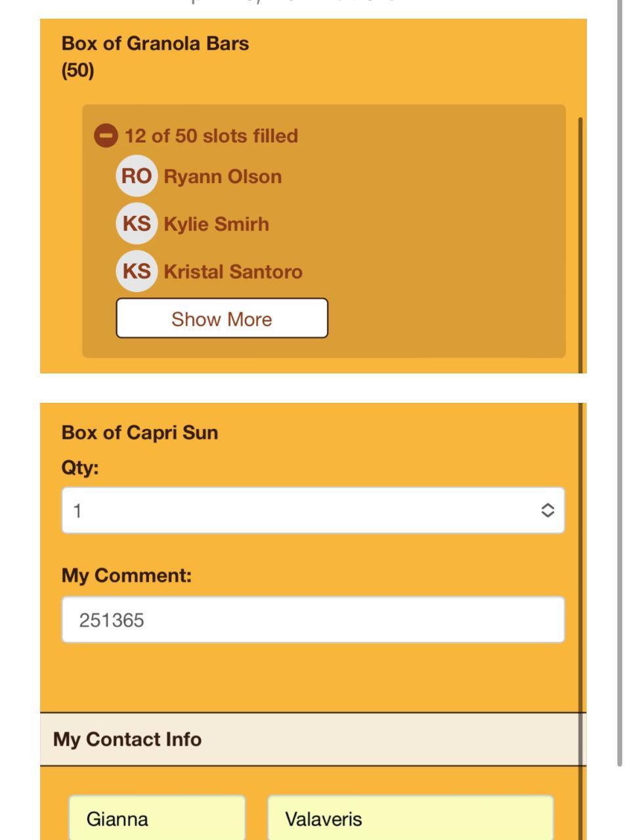This screenshot has height=840, width=627.
Task: Select the Kylie Smirh name
Action: [x=216, y=224]
